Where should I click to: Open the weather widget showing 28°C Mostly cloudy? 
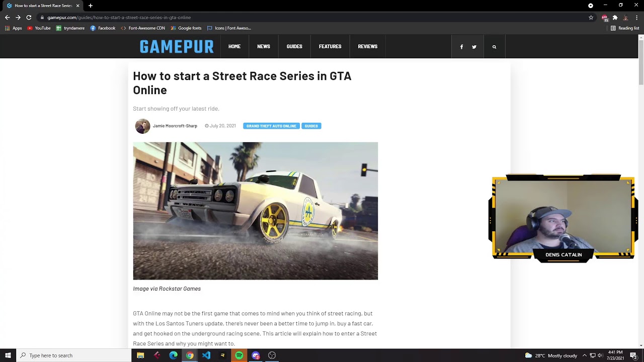click(x=551, y=355)
